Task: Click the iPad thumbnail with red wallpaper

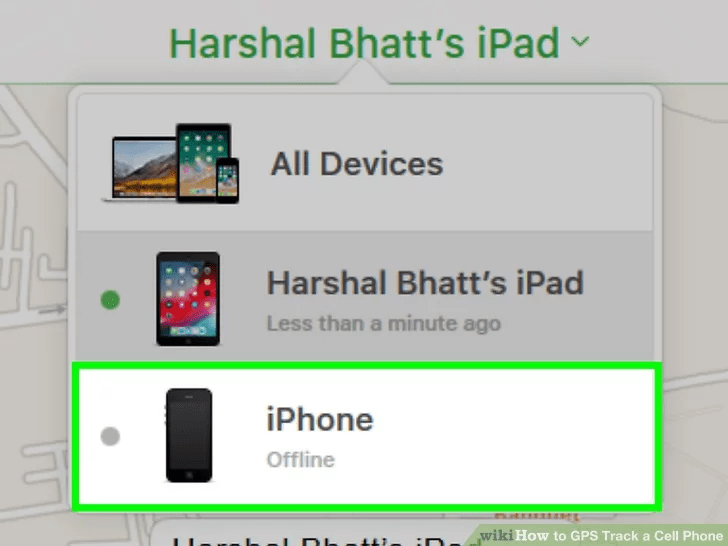Action: [188, 299]
